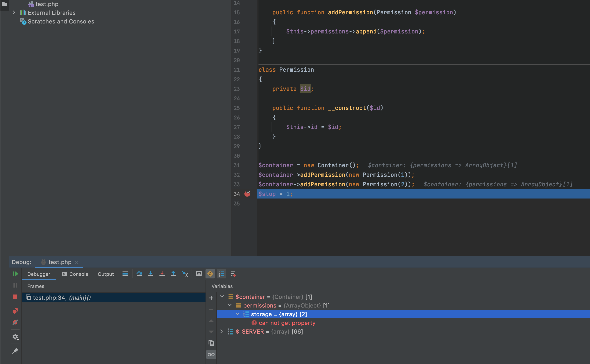
Task: Click the inline $container hint on line 31
Action: (x=442, y=165)
